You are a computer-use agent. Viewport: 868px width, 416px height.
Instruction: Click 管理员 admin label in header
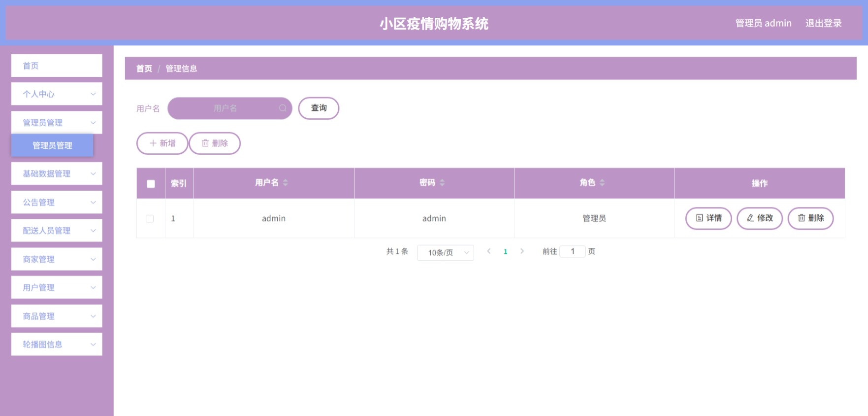pos(763,23)
